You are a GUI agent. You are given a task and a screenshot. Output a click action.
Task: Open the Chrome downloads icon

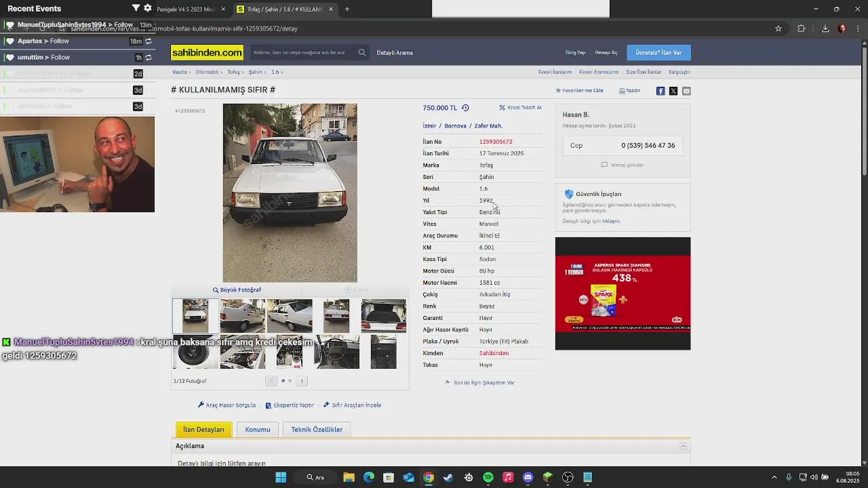click(x=825, y=28)
